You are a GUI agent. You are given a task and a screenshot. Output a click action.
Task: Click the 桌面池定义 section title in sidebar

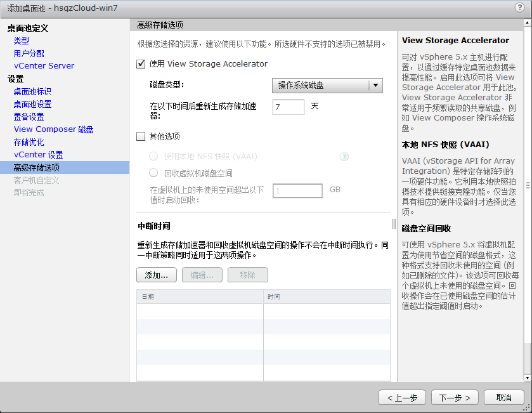pos(28,28)
